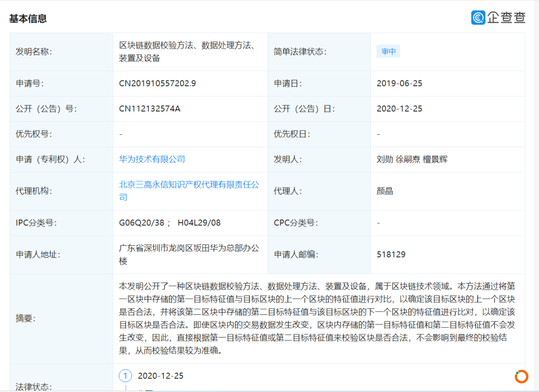Select publication number CN112132574A
The width and height of the screenshot is (539, 392).
point(149,109)
